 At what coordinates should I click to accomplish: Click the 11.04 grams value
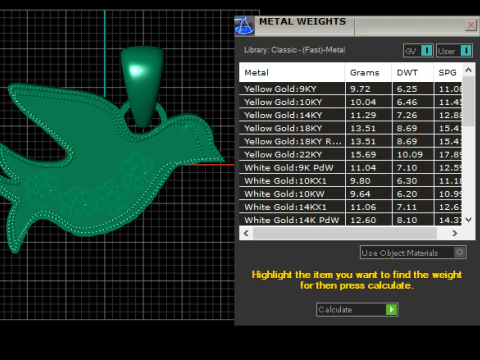363,168
